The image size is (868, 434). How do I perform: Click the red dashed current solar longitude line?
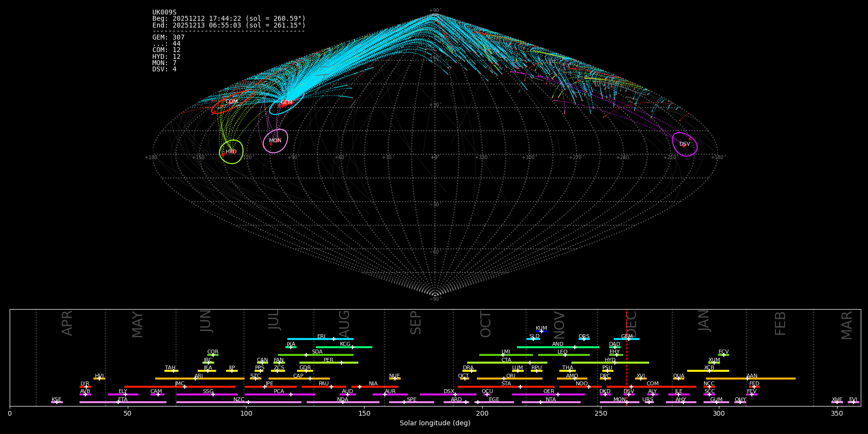[626, 357]
